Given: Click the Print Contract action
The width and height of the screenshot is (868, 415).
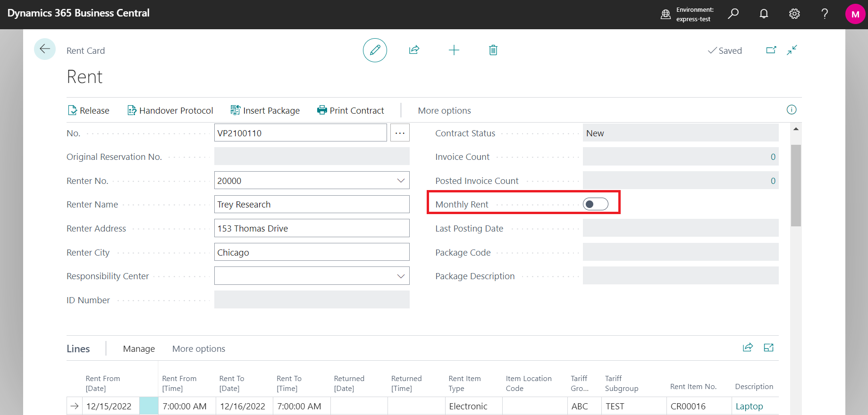Looking at the screenshot, I should click(351, 111).
